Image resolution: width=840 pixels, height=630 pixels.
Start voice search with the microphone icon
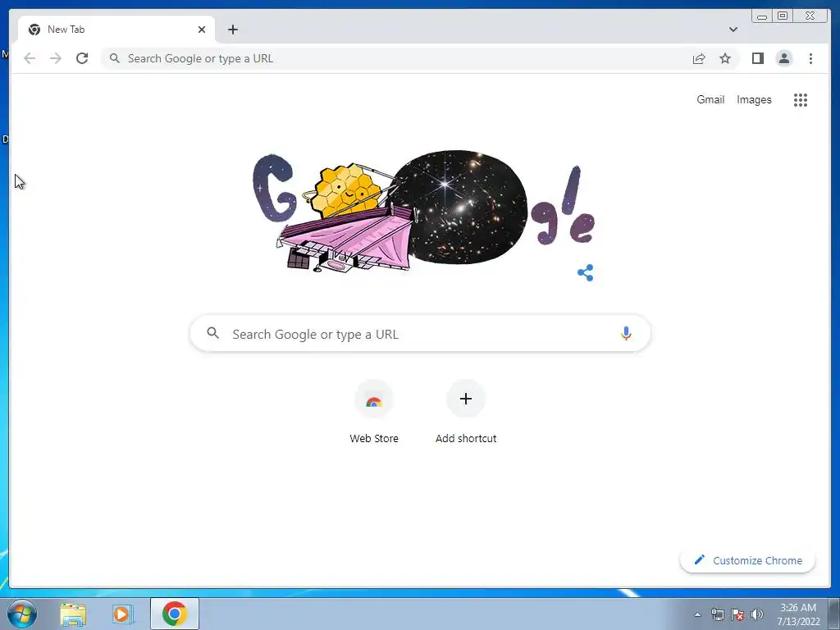626,333
